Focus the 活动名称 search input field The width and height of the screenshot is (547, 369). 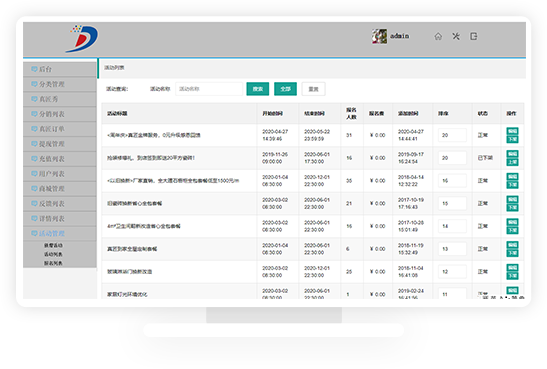209,89
